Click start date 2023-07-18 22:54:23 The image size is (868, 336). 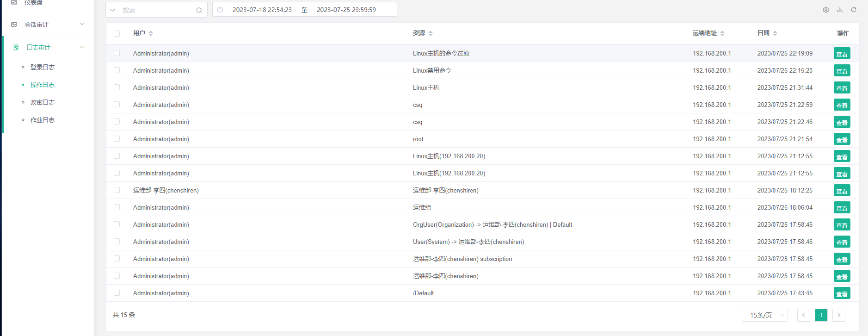262,10
